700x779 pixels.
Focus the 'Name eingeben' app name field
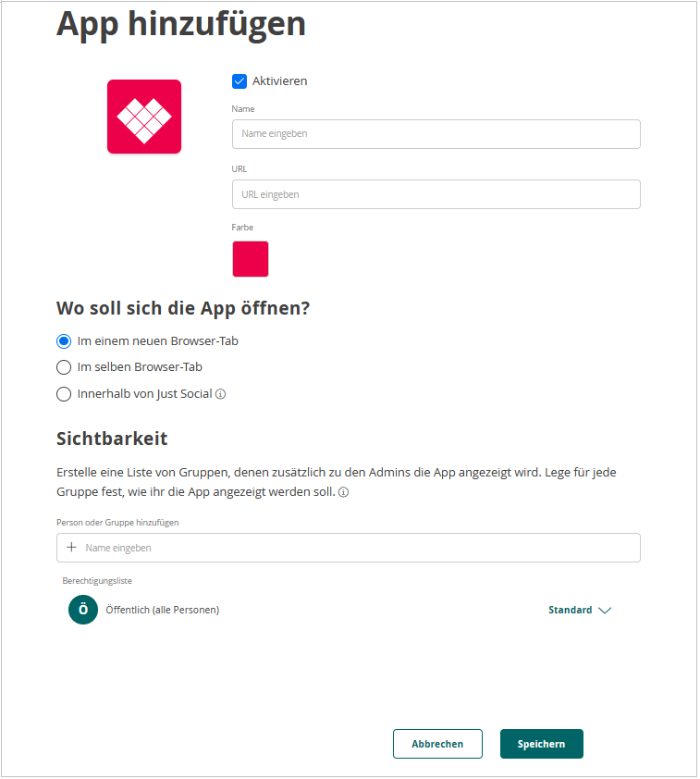click(x=436, y=134)
